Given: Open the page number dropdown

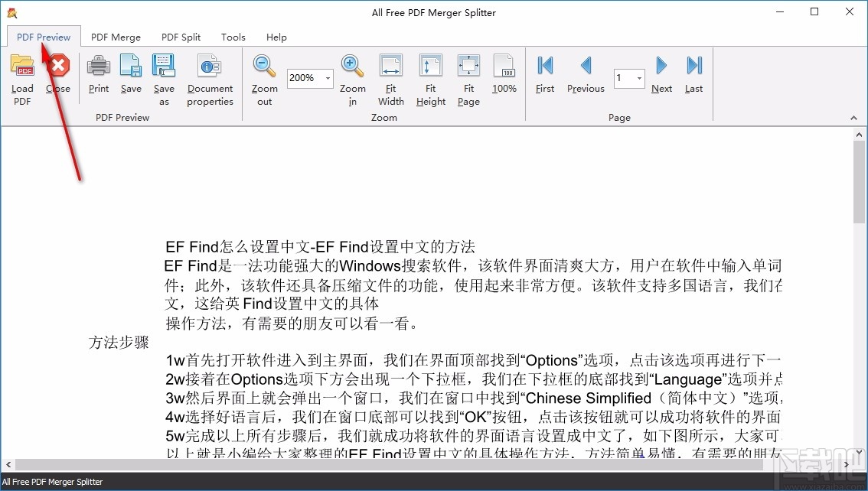Looking at the screenshot, I should tap(638, 79).
